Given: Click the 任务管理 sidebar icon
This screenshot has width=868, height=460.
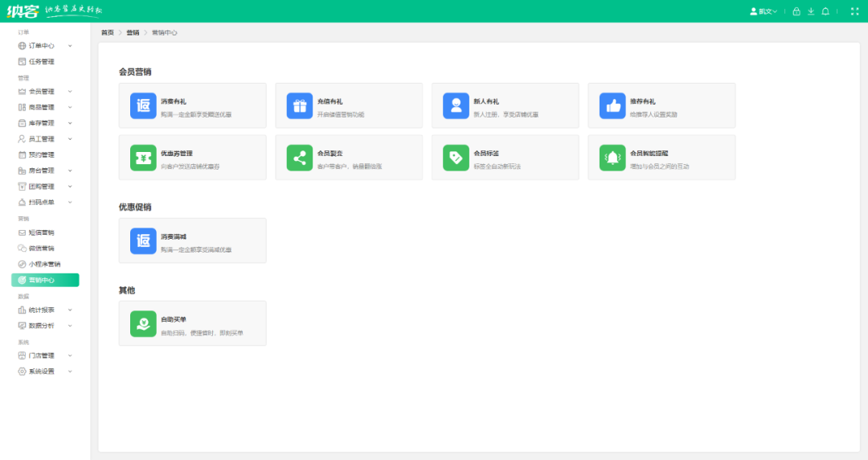Looking at the screenshot, I should pos(23,61).
